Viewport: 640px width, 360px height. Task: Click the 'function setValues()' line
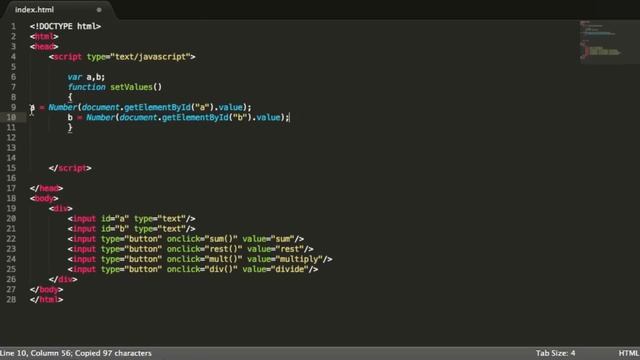click(115, 87)
